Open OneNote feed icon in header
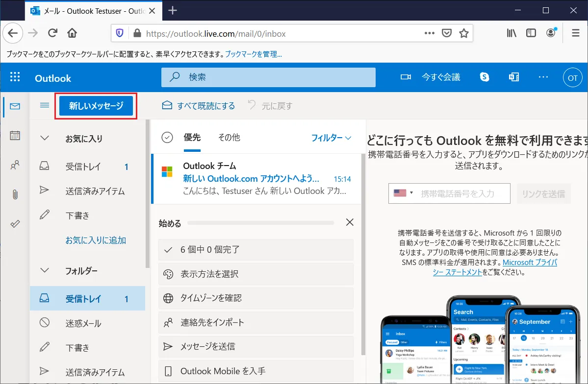588x384 pixels. pos(514,77)
